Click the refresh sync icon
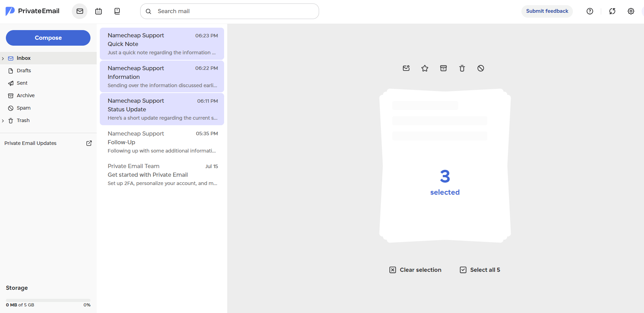 pos(612,11)
